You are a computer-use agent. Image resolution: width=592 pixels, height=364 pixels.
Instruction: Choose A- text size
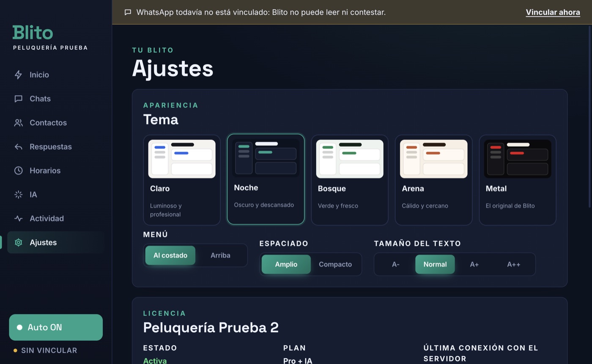pyautogui.click(x=396, y=265)
